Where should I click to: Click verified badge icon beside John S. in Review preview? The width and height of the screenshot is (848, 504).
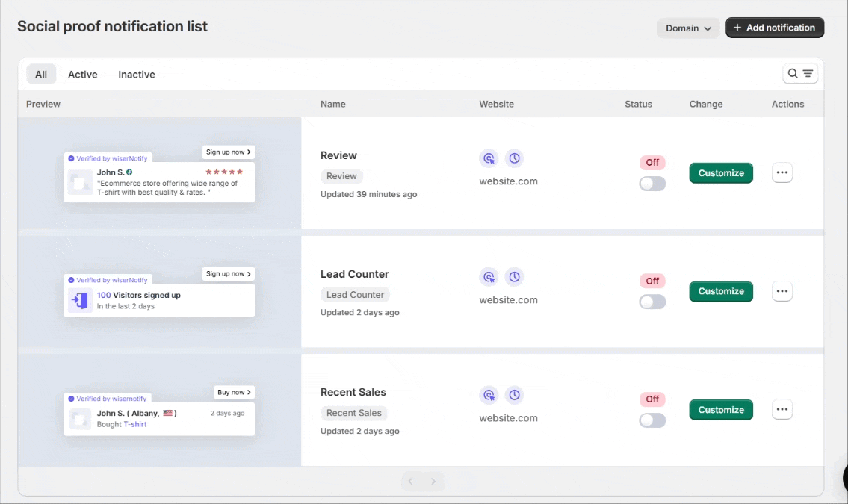(129, 172)
